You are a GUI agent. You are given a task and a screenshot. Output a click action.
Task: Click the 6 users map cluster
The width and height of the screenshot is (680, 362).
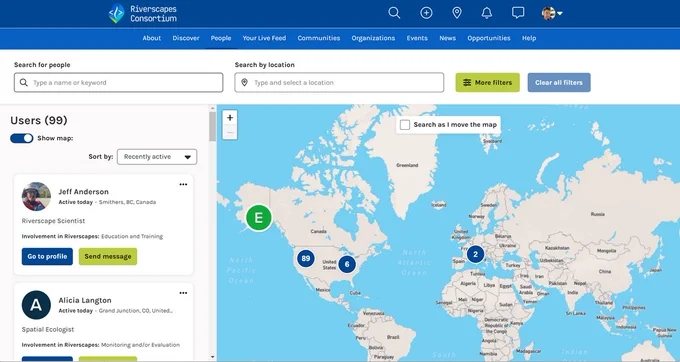tap(347, 264)
